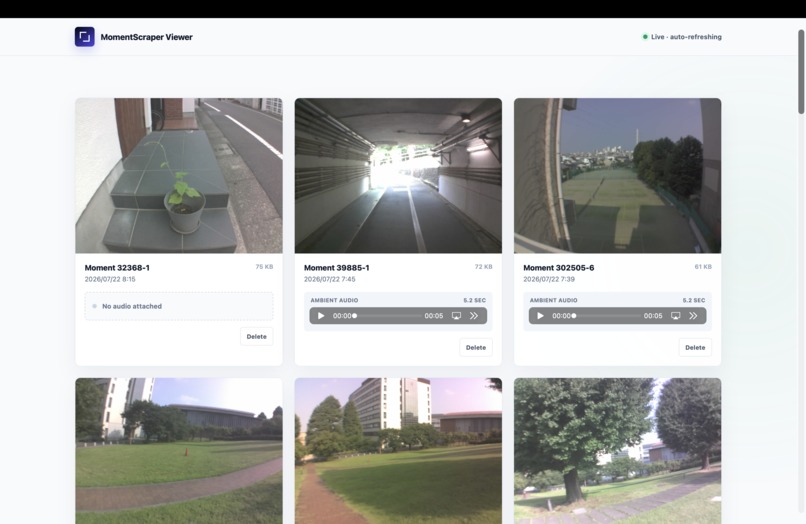This screenshot has height=524, width=806.
Task: Click the No audio attached notice
Action: tap(179, 306)
